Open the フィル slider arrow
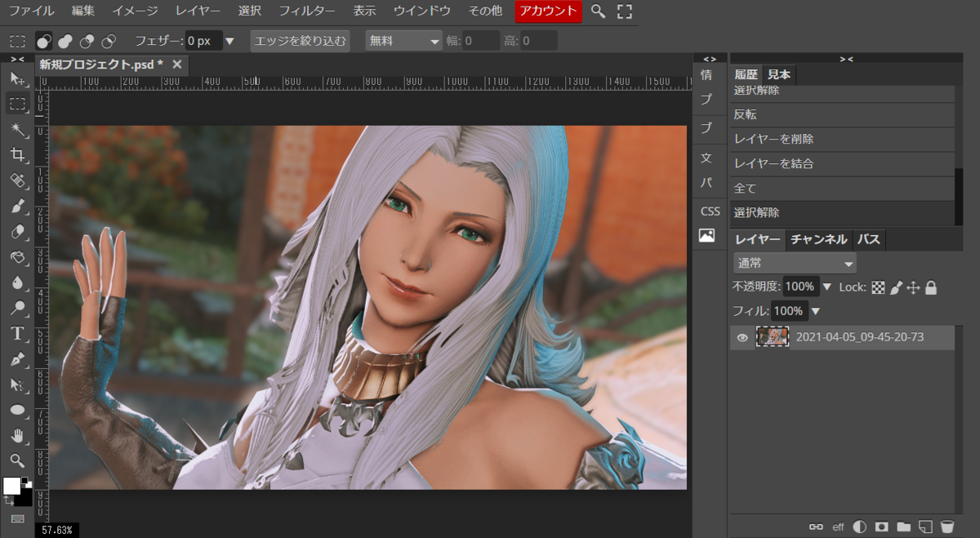The image size is (980, 538). (x=815, y=311)
